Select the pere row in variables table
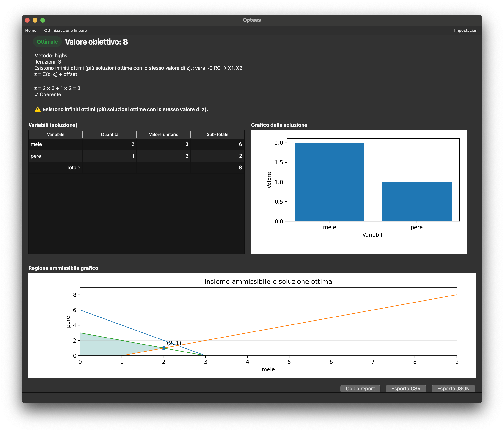The image size is (504, 432). [x=36, y=156]
